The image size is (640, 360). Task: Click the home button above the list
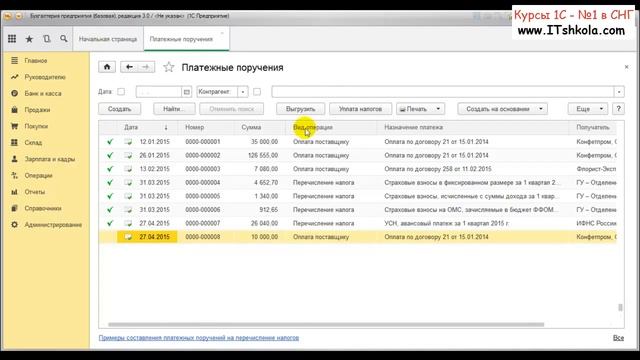(107, 67)
